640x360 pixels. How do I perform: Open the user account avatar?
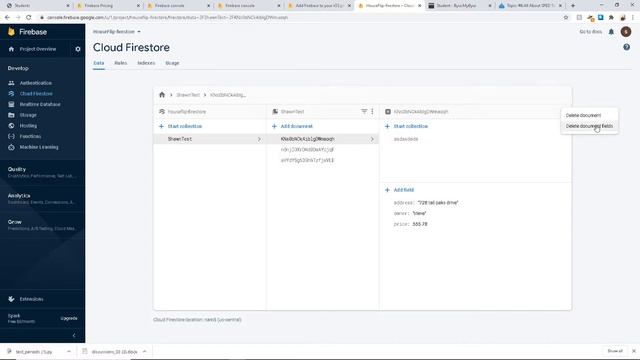point(625,32)
